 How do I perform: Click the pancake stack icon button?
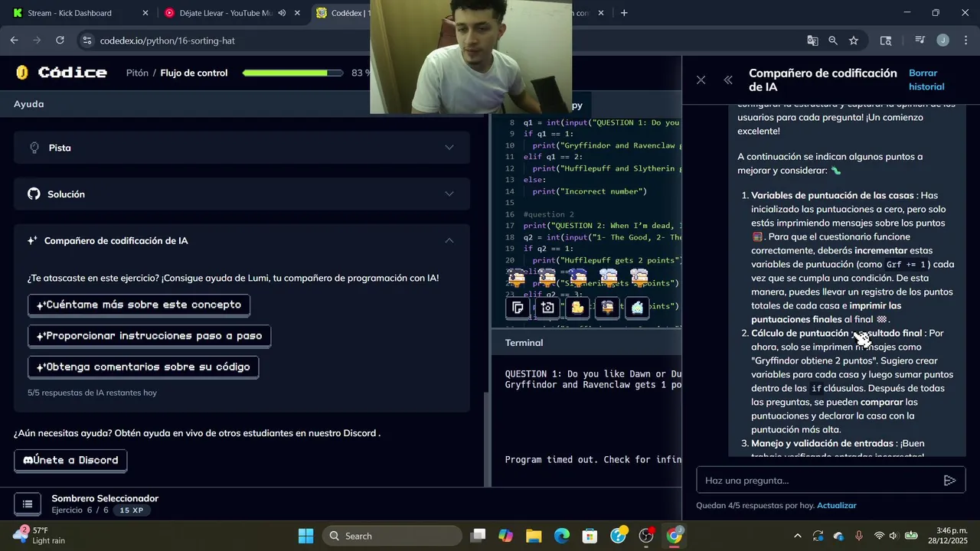point(607,308)
